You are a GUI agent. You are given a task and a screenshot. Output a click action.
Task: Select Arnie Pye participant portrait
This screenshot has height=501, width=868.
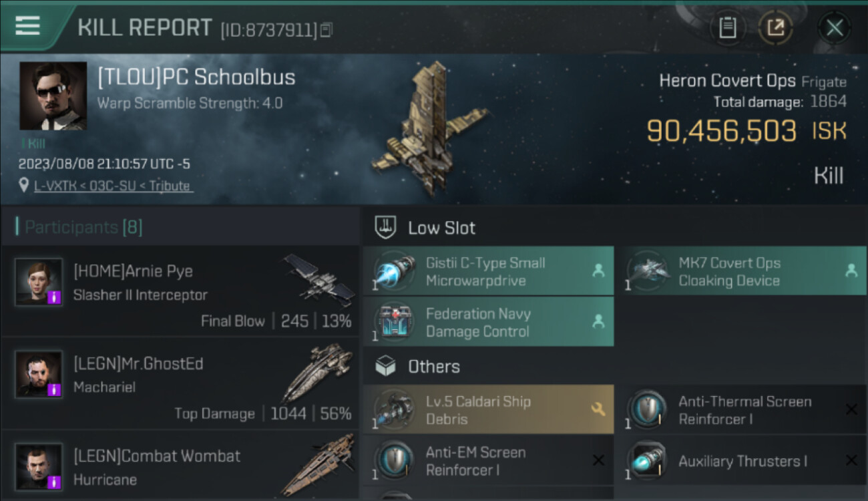tap(39, 282)
